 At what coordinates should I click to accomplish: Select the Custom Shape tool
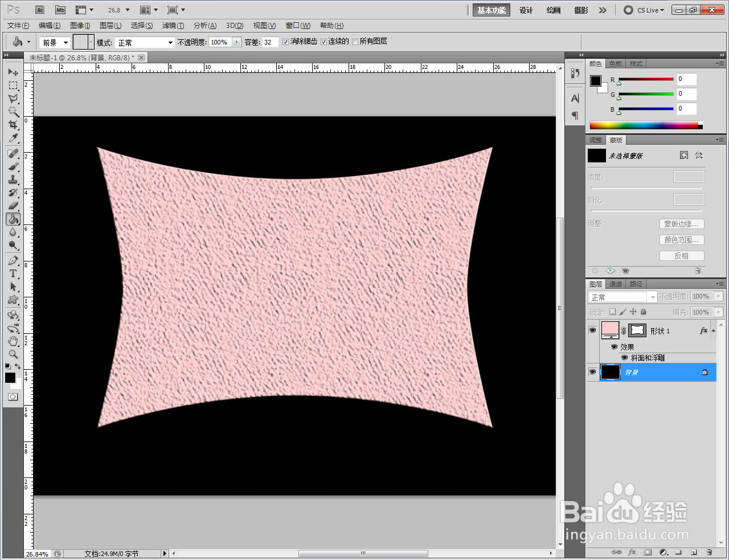[x=13, y=300]
